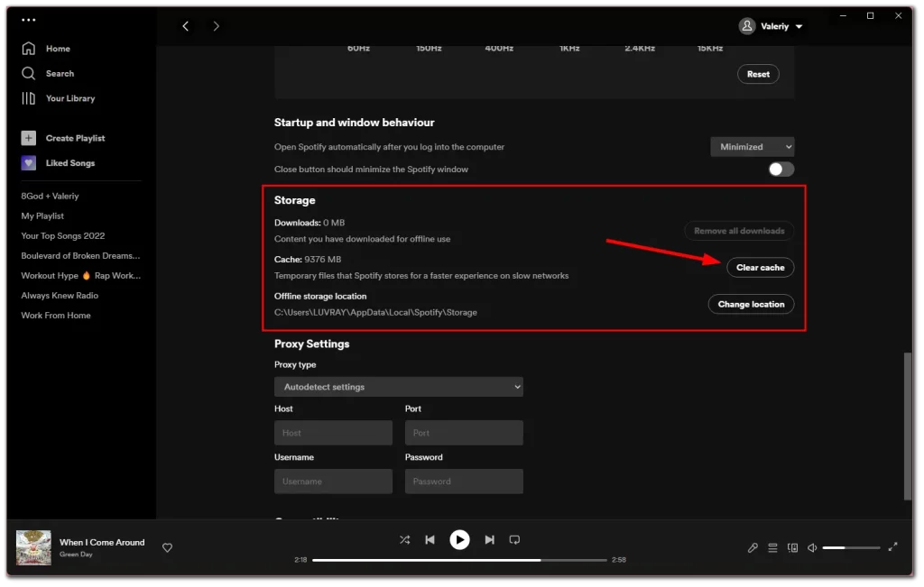This screenshot has height=587, width=924.
Task: Click the Host input field
Action: pyautogui.click(x=333, y=433)
